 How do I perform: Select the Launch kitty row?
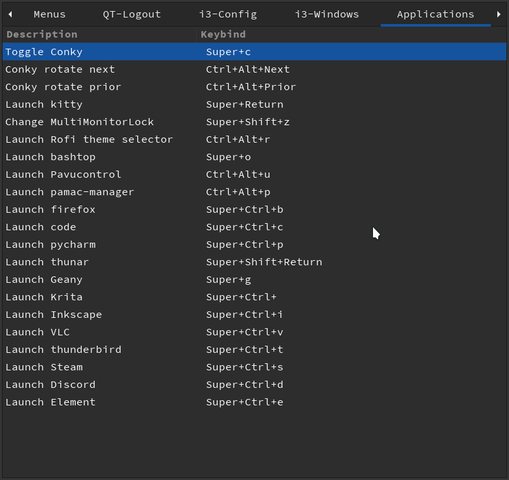point(254,104)
